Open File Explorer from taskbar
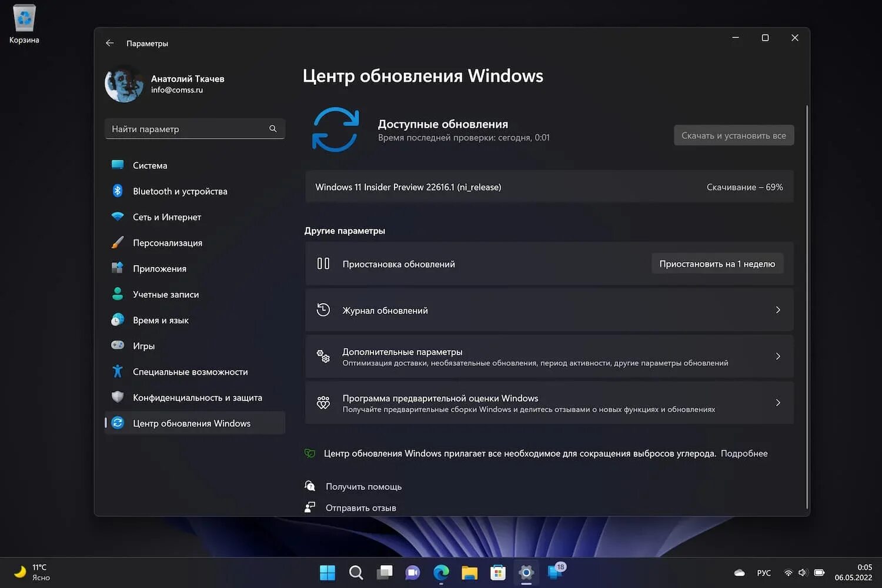Screen dimensions: 882x588 (x=469, y=572)
